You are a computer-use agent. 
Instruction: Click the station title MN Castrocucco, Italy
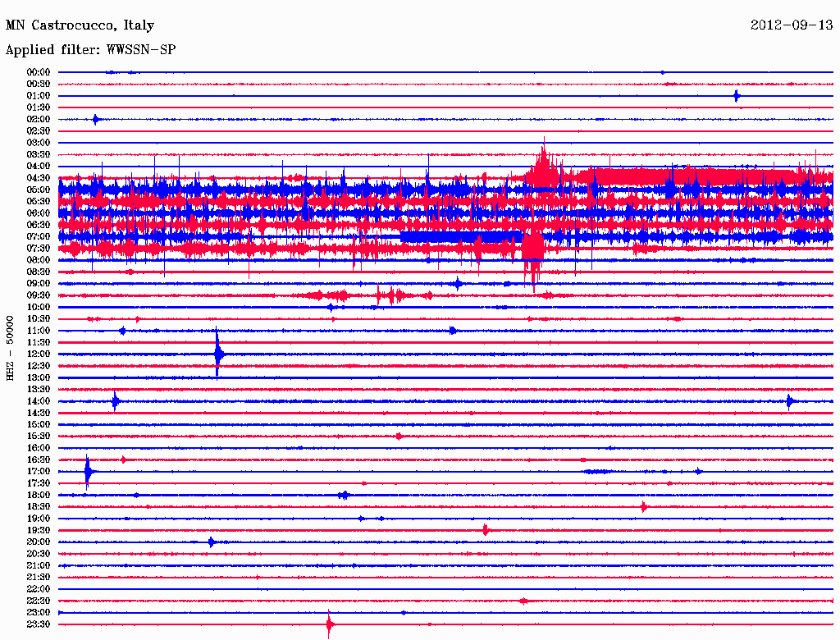click(80, 25)
